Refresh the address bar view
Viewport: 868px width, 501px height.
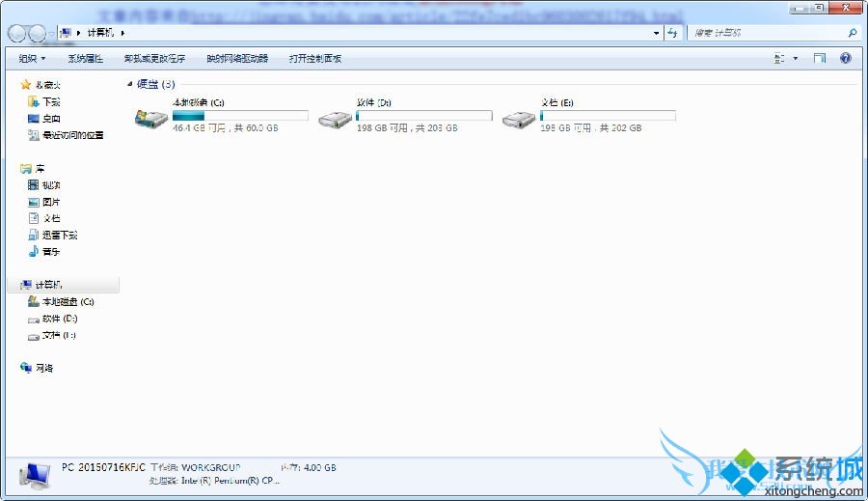(x=672, y=33)
